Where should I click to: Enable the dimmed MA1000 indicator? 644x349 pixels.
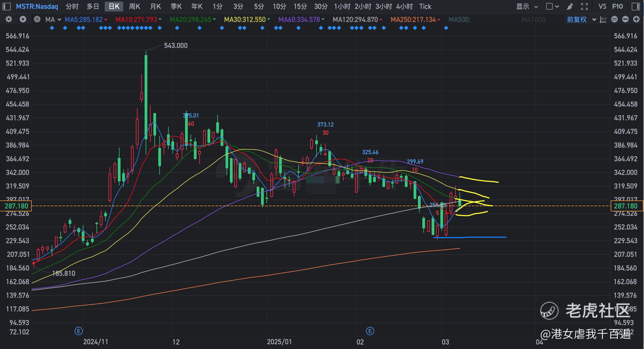534,19
